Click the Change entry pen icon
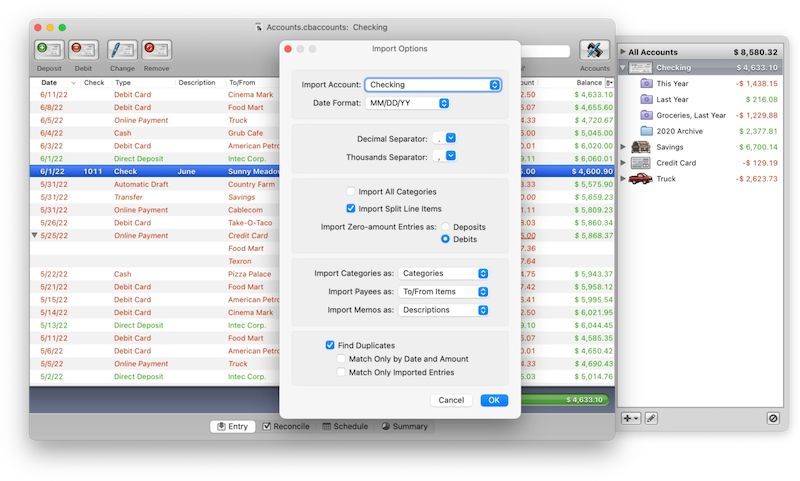 click(x=122, y=49)
